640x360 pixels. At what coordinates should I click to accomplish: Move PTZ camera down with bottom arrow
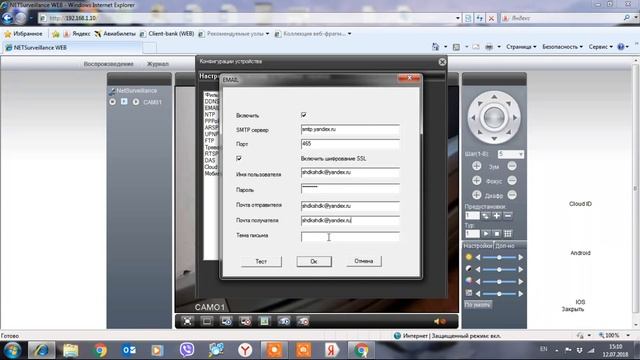494,139
